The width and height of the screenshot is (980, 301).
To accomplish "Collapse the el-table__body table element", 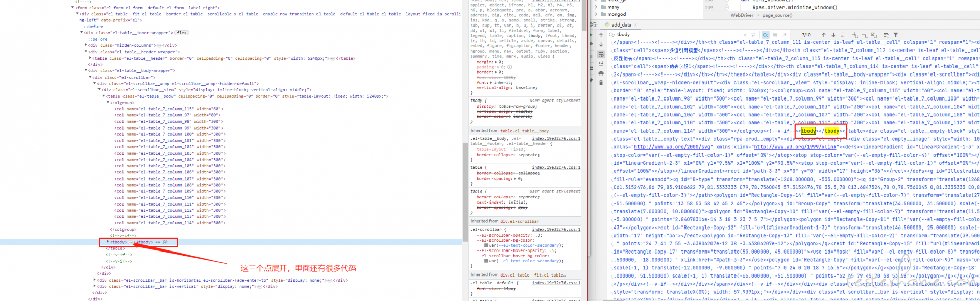I will coord(104,96).
